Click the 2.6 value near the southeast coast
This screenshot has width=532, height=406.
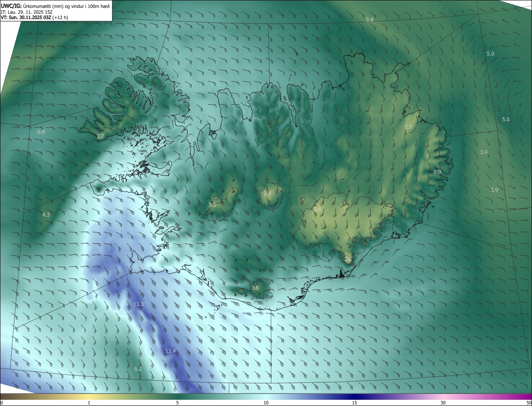(348, 259)
